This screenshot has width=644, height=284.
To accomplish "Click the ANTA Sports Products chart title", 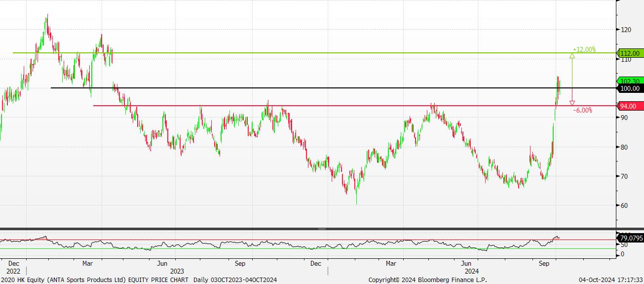I will click(95, 280).
